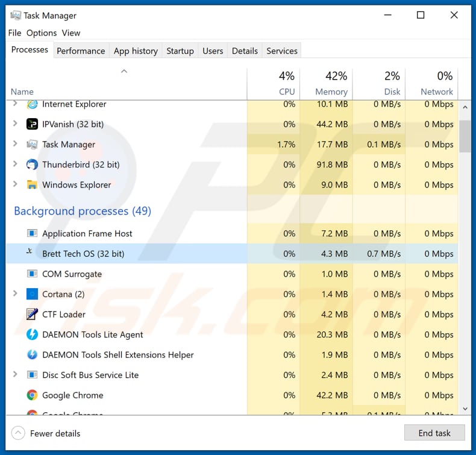
Task: Switch to the Performance tab
Action: click(81, 51)
